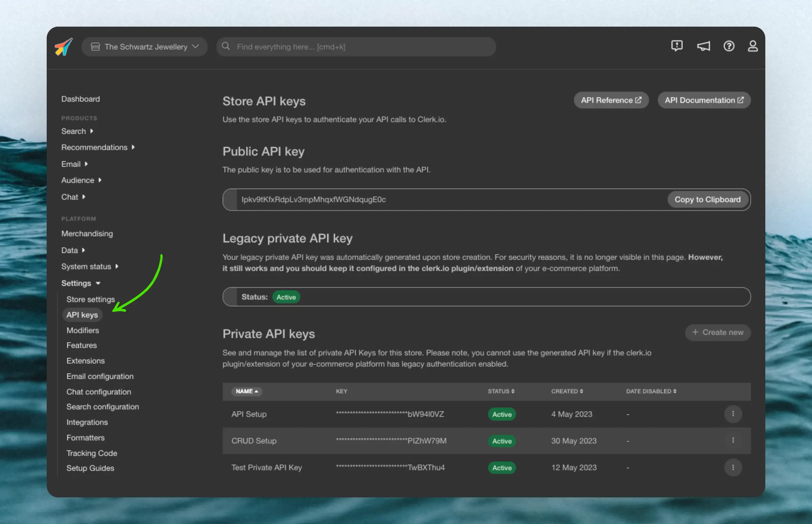
Task: Create a new Private API key
Action: click(717, 332)
